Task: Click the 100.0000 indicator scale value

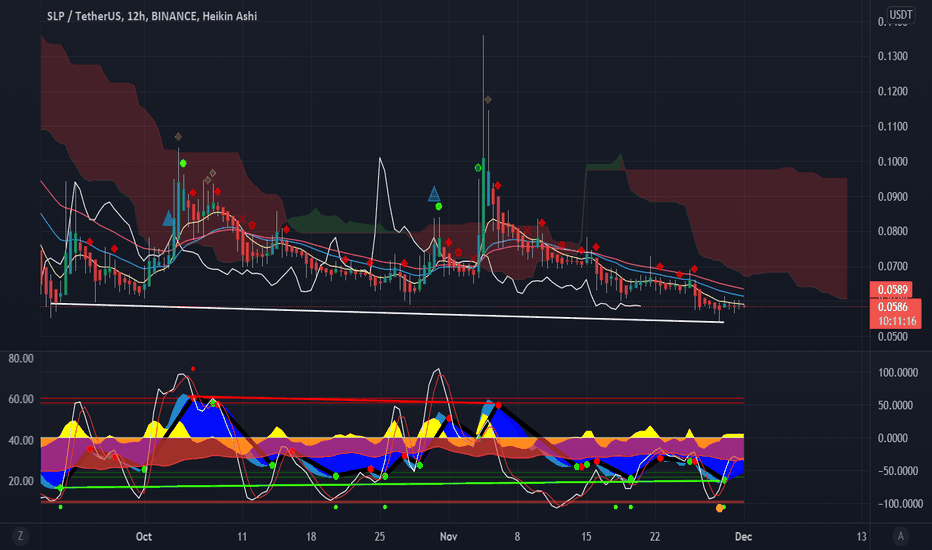Action: click(898, 373)
